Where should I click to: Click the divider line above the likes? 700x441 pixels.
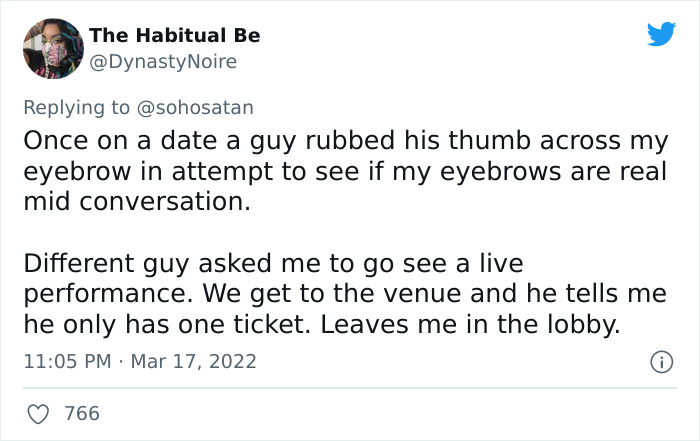coord(349,388)
